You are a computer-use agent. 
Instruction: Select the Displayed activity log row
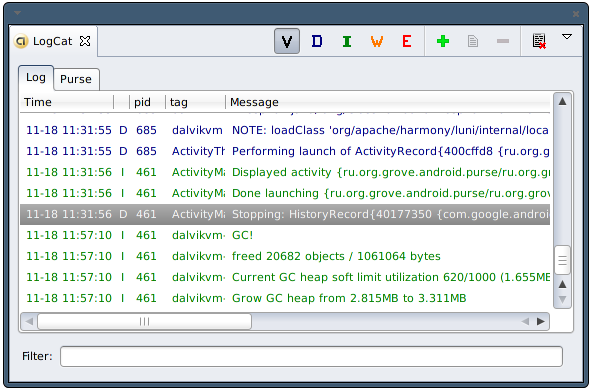285,172
